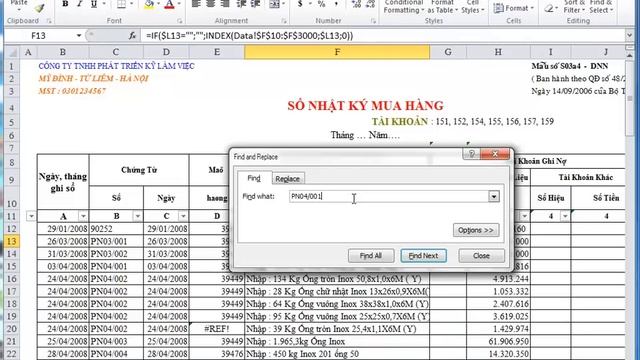Open Cell Styles gallery
The image size is (640, 360).
click(x=473, y=7)
